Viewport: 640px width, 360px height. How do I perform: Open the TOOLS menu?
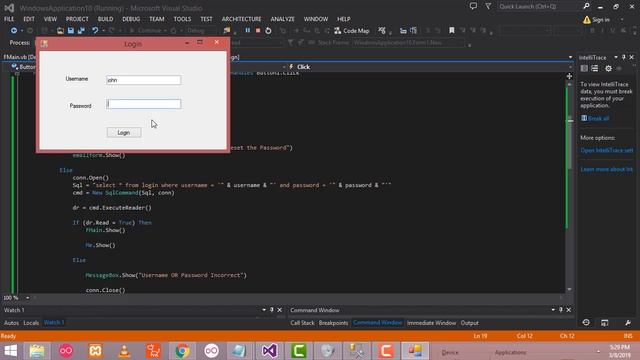tap(182, 19)
